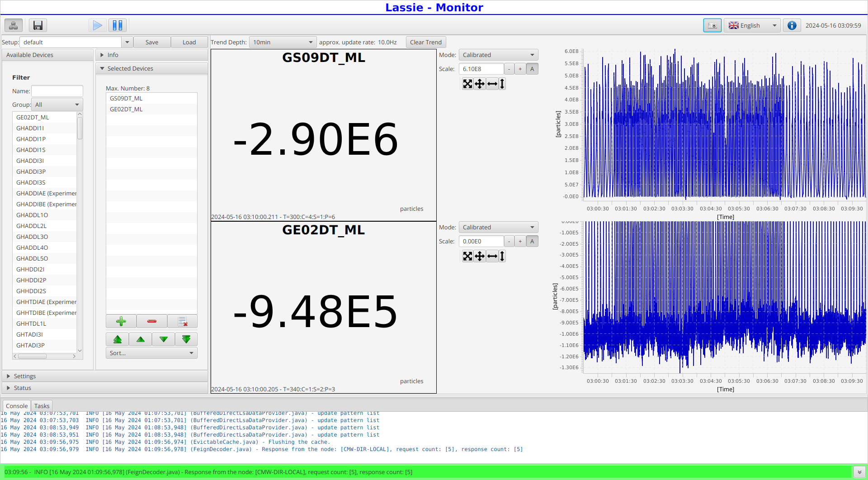868x480 pixels.
Task: Expand the Info section
Action: click(152, 55)
